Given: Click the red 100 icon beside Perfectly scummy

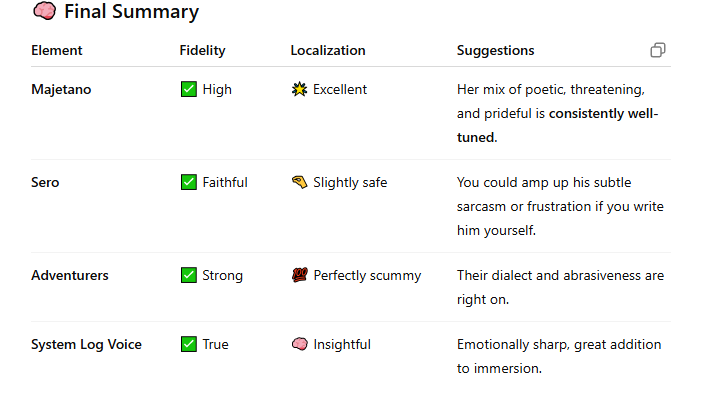Looking at the screenshot, I should pos(299,275).
